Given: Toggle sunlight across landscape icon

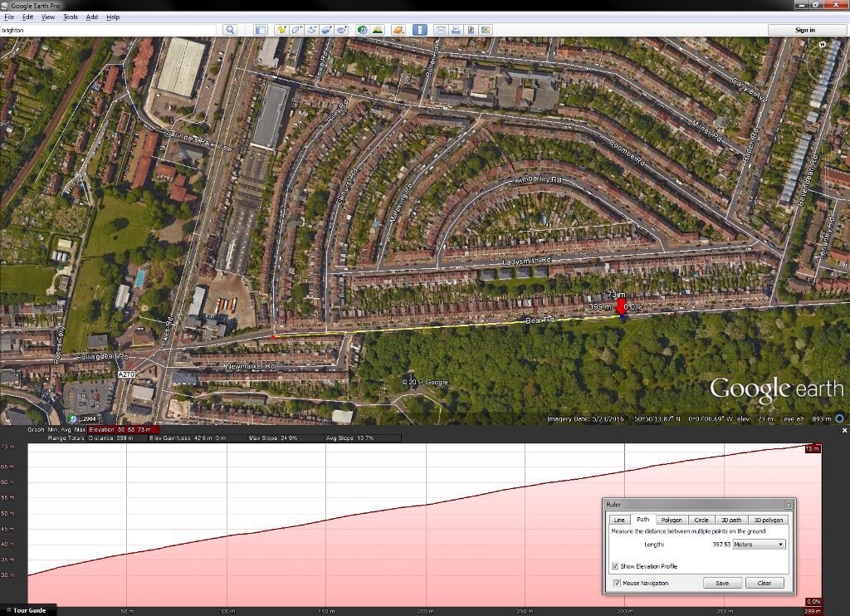Looking at the screenshot, I should pos(378,30).
